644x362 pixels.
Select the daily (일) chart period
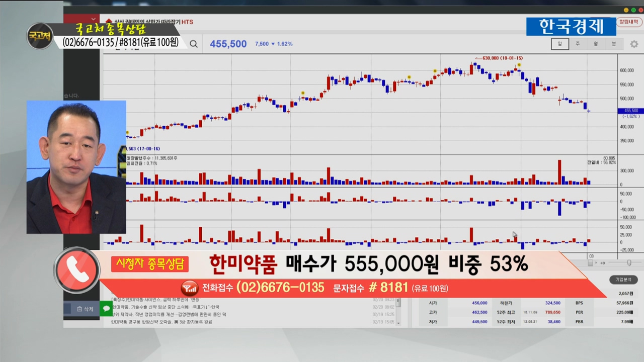coord(559,44)
